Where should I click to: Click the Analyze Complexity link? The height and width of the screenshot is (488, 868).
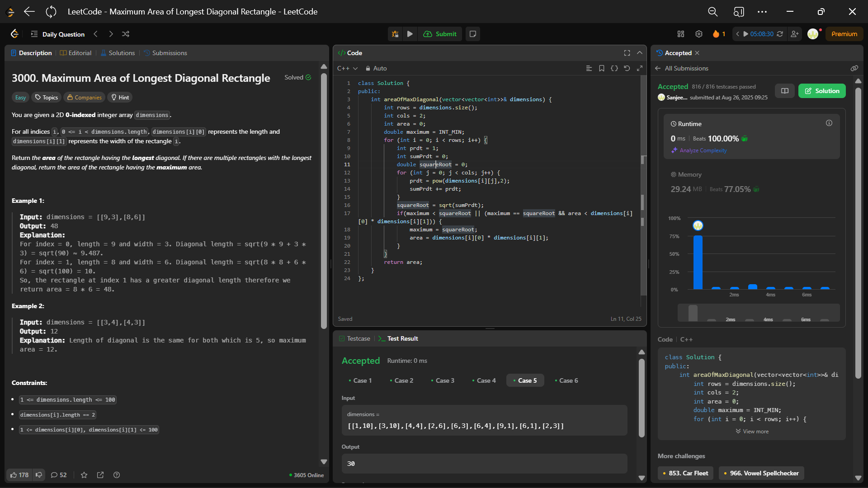(703, 150)
